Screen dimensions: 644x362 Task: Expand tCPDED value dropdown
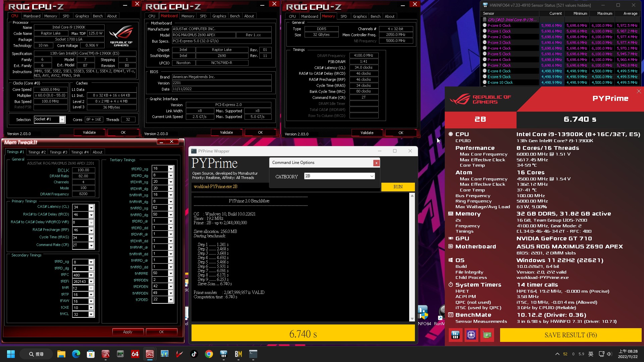click(171, 299)
